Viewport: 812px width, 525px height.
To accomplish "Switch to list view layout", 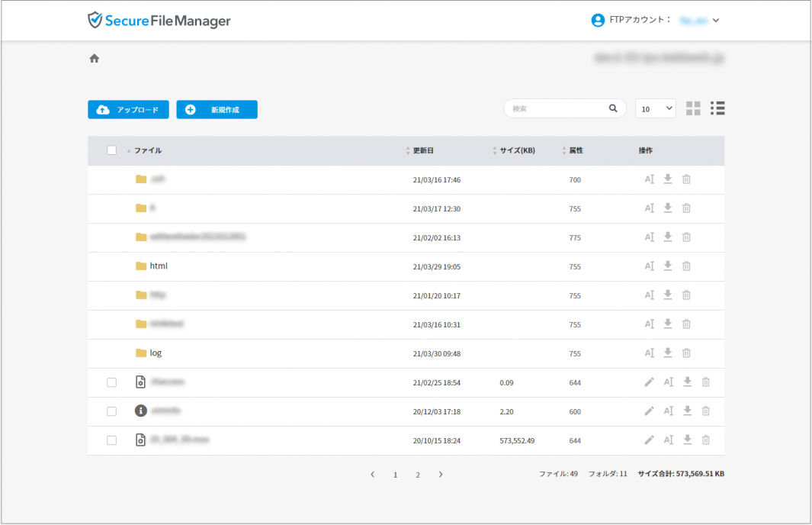I will click(x=717, y=108).
